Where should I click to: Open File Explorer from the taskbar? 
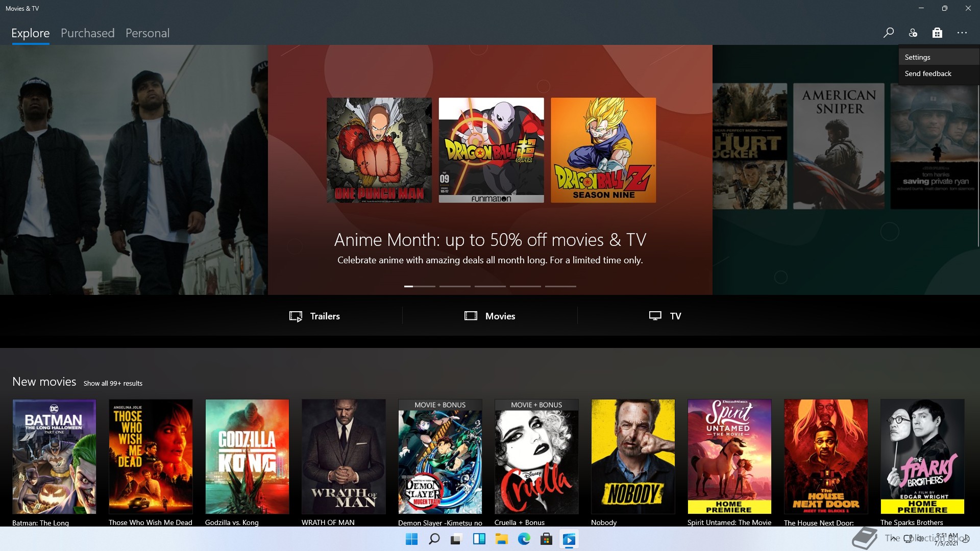click(x=501, y=539)
